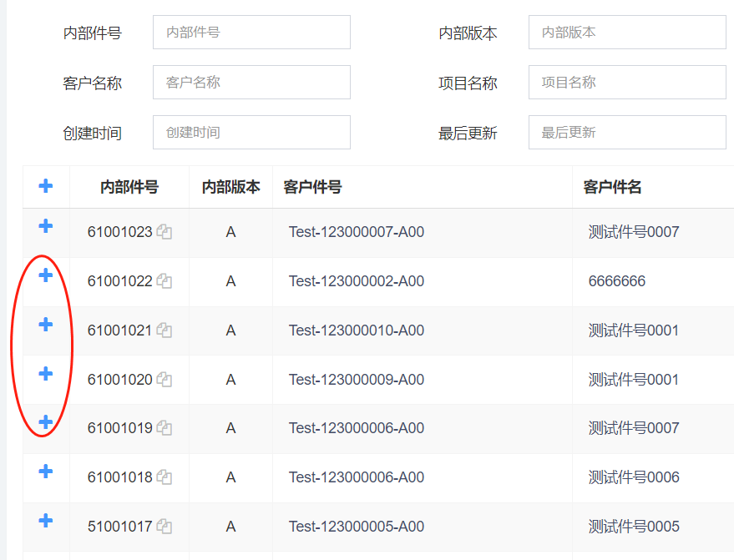
Task: Click copy icon beside 61001021
Action: (165, 330)
